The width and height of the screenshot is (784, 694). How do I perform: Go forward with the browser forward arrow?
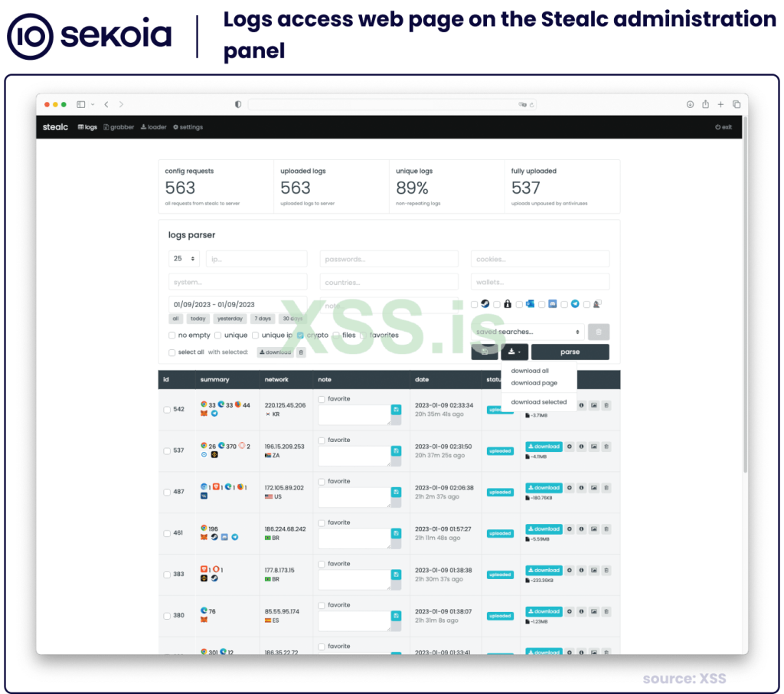click(x=121, y=105)
